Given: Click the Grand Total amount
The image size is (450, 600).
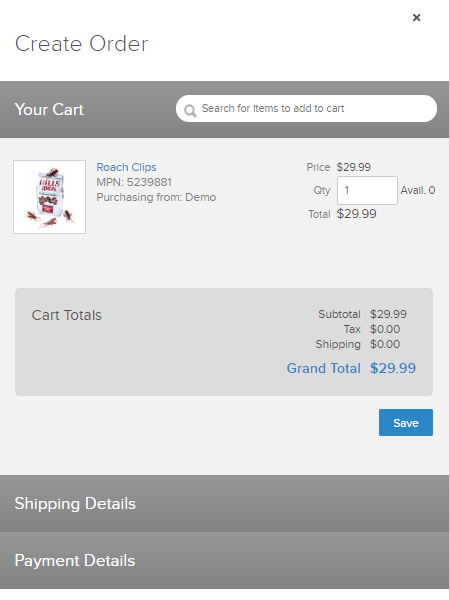Looking at the screenshot, I should [393, 368].
